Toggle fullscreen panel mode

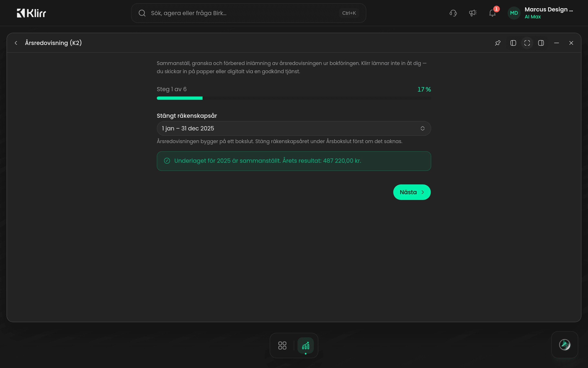527,43
